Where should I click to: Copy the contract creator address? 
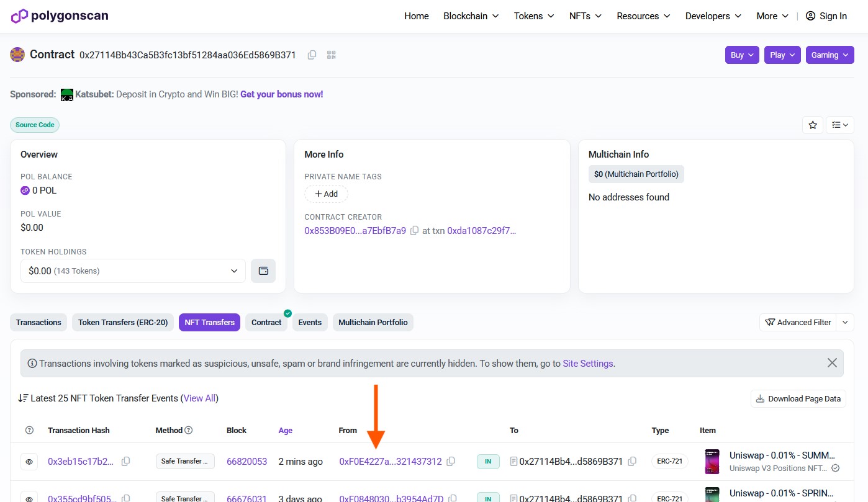[415, 231]
